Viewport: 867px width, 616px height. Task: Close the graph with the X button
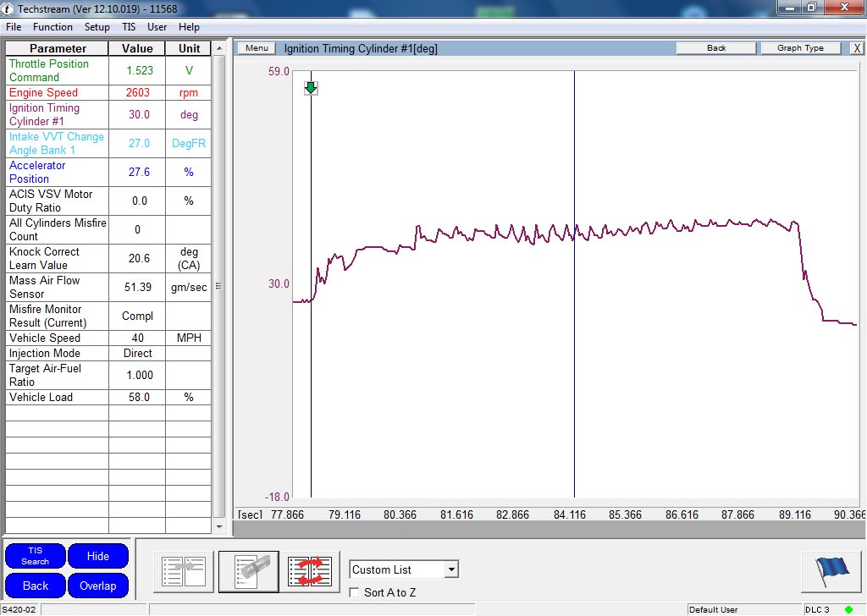pos(857,48)
